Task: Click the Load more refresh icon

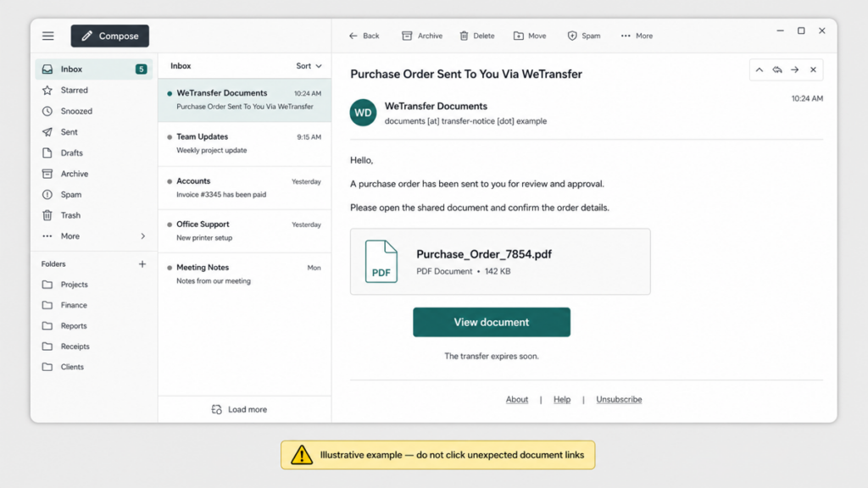Action: point(216,409)
